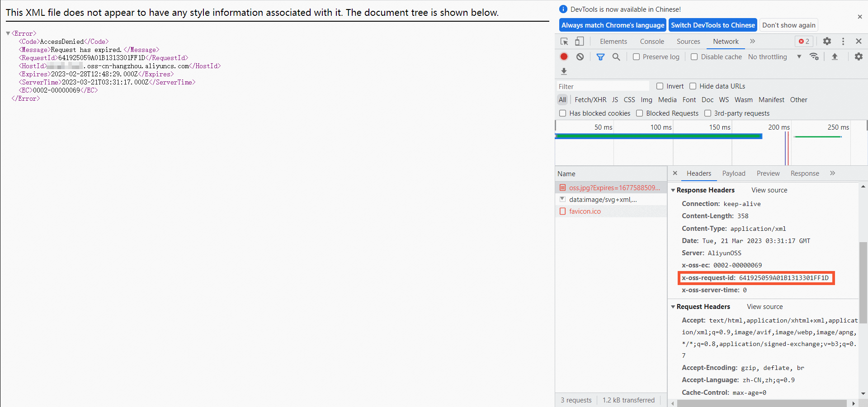868x407 pixels.
Task: Click the filter funnel icon
Action: tap(600, 56)
